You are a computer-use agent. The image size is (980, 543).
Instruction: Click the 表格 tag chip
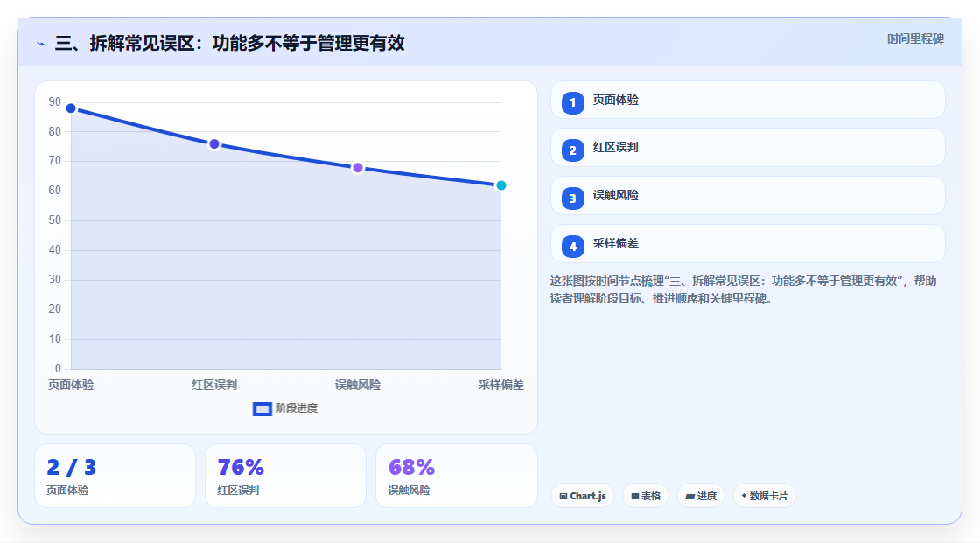pyautogui.click(x=646, y=496)
